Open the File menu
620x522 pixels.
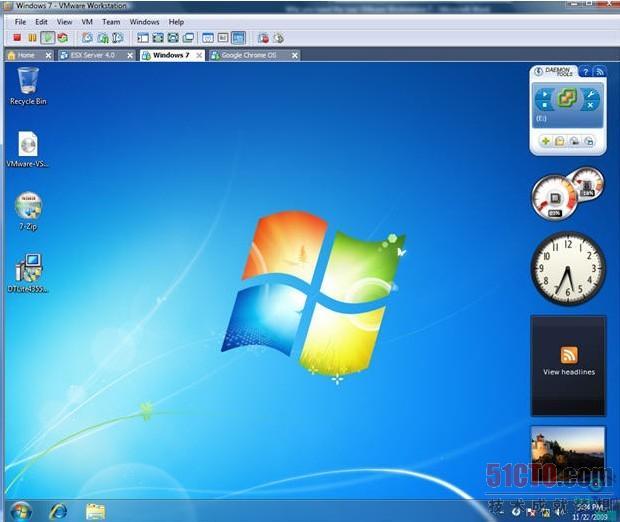[20, 22]
